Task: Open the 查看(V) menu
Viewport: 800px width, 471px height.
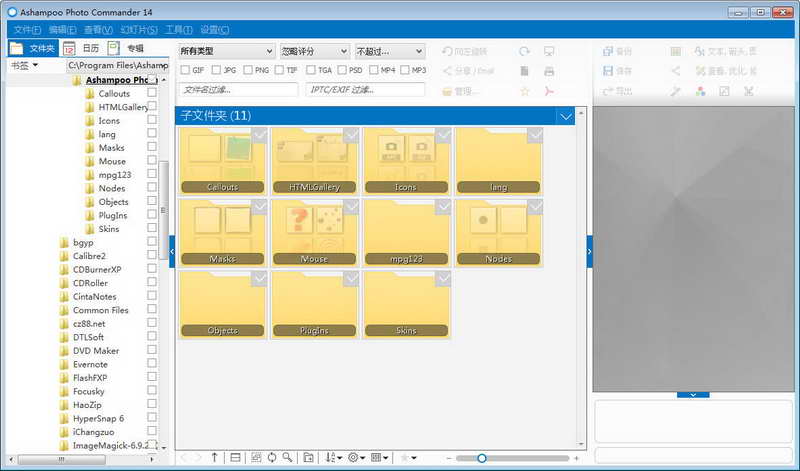Action: pyautogui.click(x=98, y=30)
